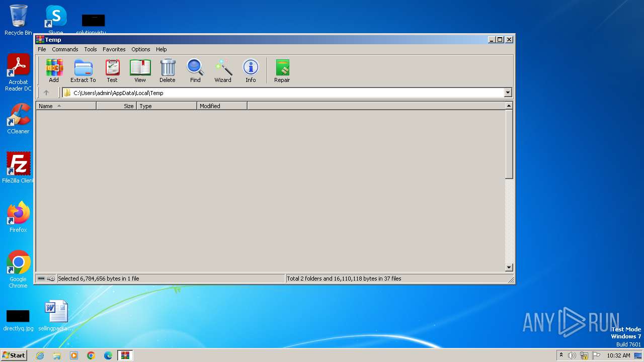Open Recycle Bin desktop icon
The width and height of the screenshot is (644, 362).
point(18,20)
